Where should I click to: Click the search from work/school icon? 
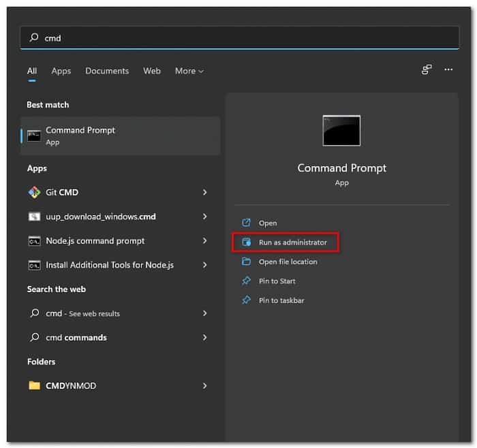pyautogui.click(x=427, y=69)
